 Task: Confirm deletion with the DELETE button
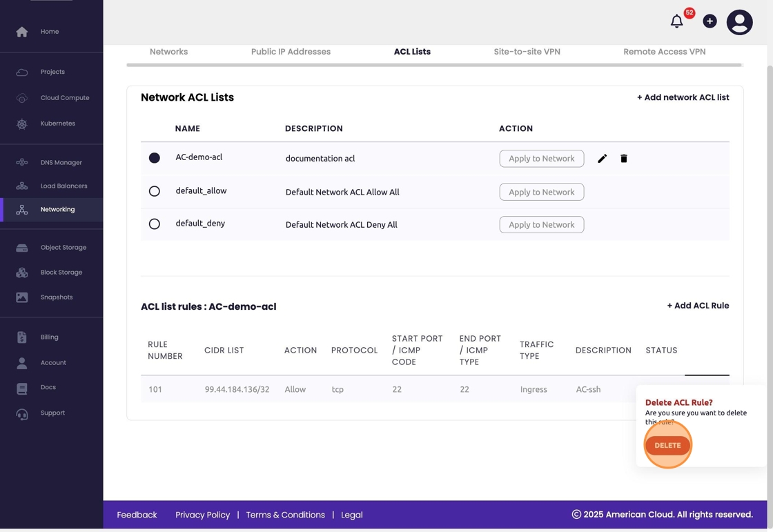click(667, 446)
